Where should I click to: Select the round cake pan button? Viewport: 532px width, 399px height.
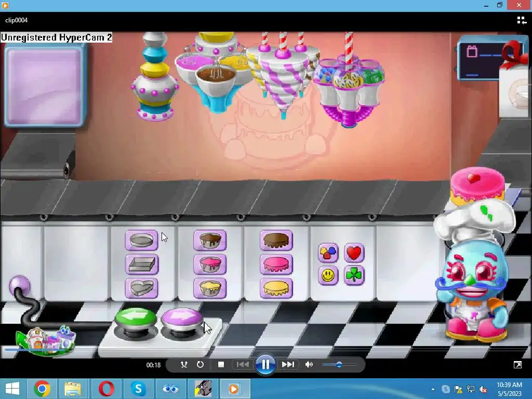141,240
